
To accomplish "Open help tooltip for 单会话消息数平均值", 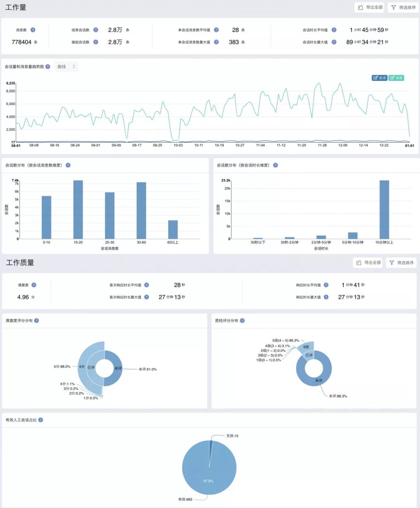I will point(217,30).
